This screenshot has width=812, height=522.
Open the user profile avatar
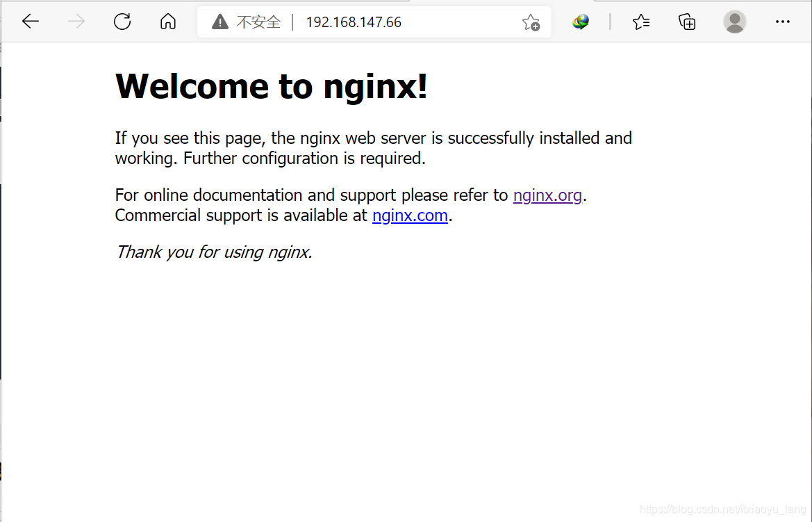(734, 22)
